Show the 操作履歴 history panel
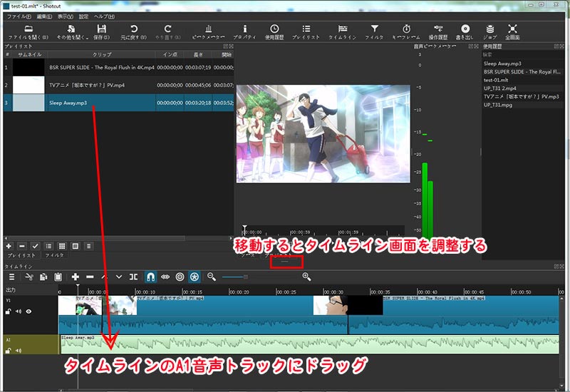Image resolution: width=570 pixels, height=392 pixels. 438,32
